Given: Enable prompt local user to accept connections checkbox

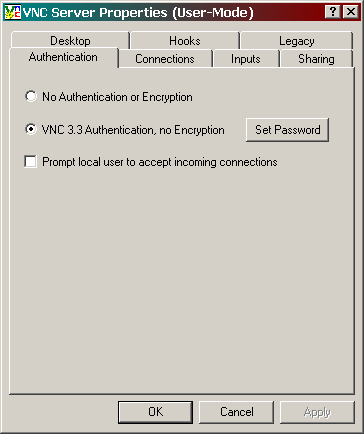Looking at the screenshot, I should pyautogui.click(x=30, y=162).
